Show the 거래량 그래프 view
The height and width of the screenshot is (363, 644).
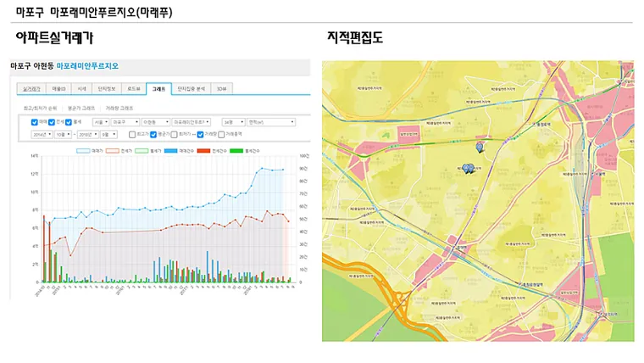119,108
